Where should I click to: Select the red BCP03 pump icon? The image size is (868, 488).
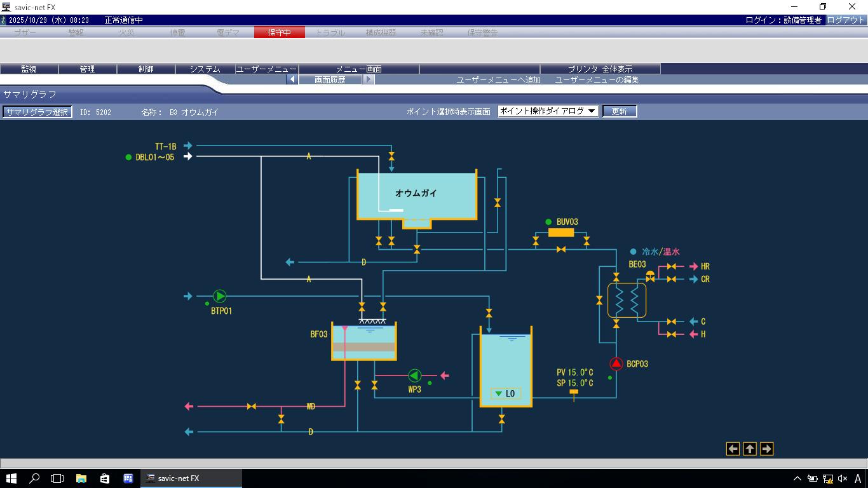coord(616,364)
